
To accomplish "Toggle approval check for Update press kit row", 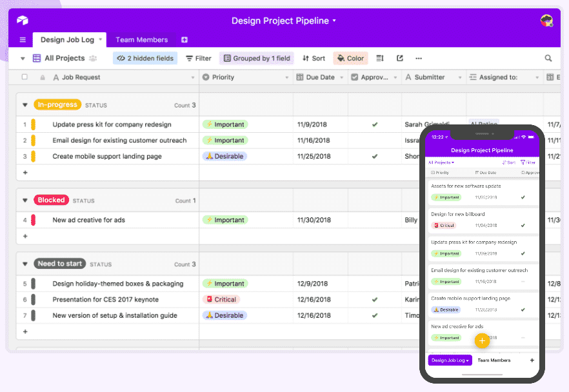I will (x=375, y=124).
